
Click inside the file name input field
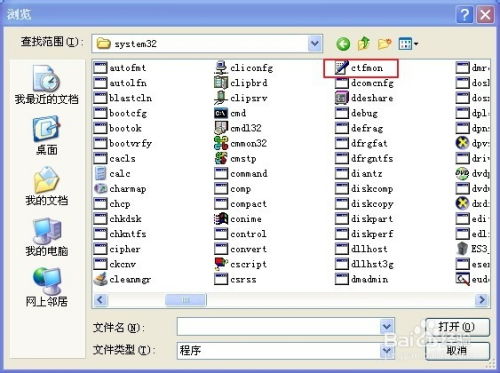pos(279,326)
